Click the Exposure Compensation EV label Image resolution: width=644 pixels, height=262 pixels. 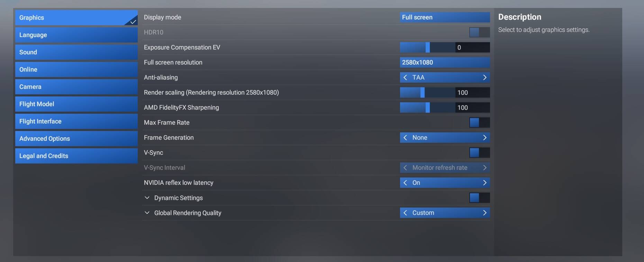click(x=182, y=47)
